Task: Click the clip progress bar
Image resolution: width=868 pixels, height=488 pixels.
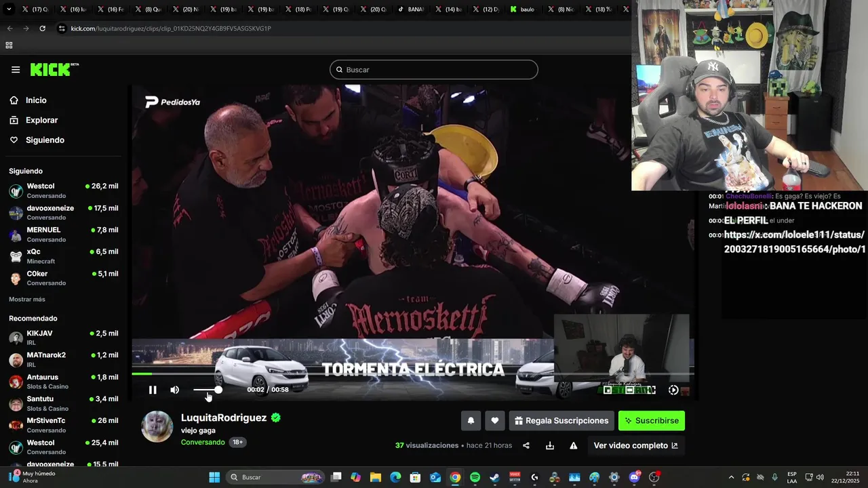Action: click(412, 373)
